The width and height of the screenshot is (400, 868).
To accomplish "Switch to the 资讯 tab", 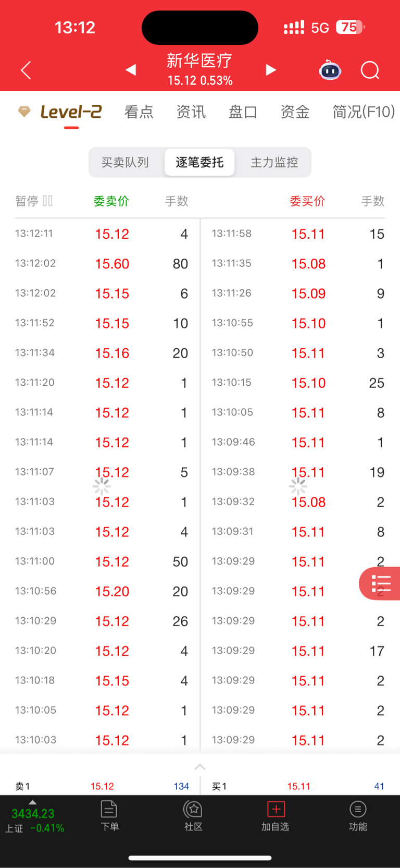I will [191, 112].
